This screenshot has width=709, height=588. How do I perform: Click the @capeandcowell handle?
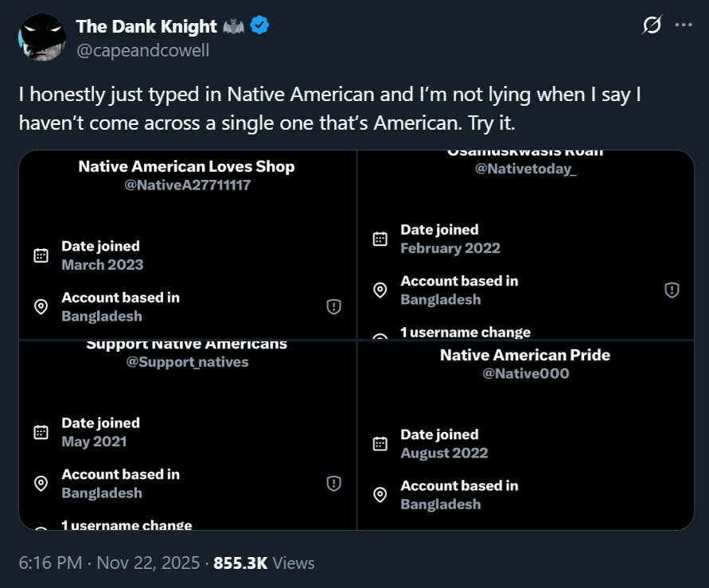142,50
